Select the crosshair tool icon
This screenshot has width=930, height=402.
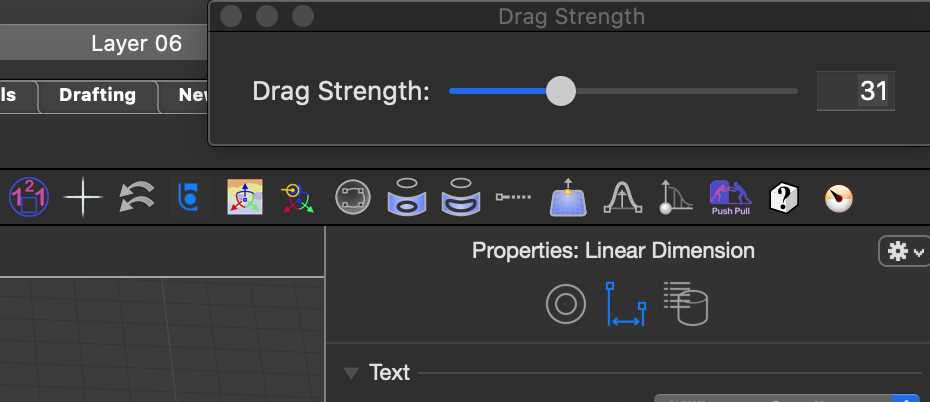pyautogui.click(x=83, y=197)
